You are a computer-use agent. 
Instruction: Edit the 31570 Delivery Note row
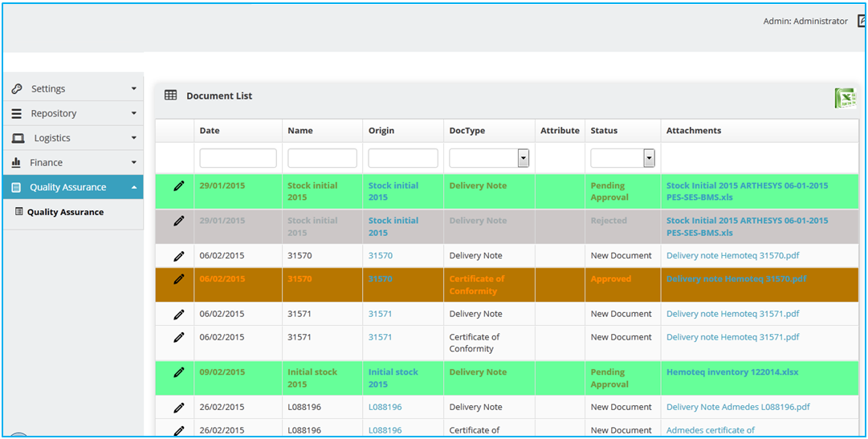179,256
